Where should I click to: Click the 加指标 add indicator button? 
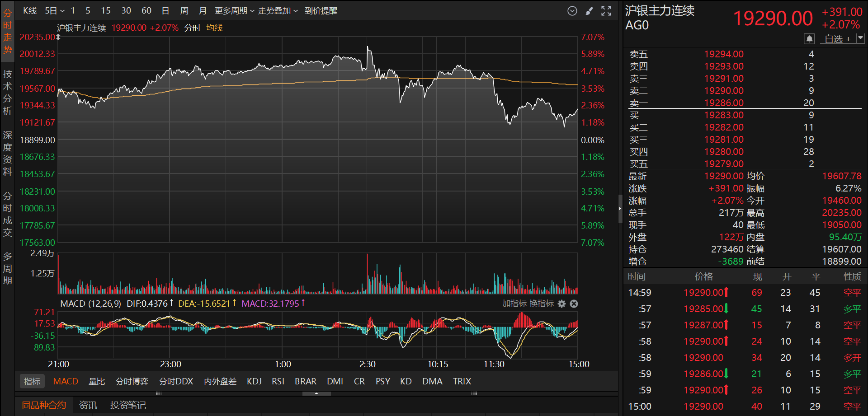coord(514,304)
